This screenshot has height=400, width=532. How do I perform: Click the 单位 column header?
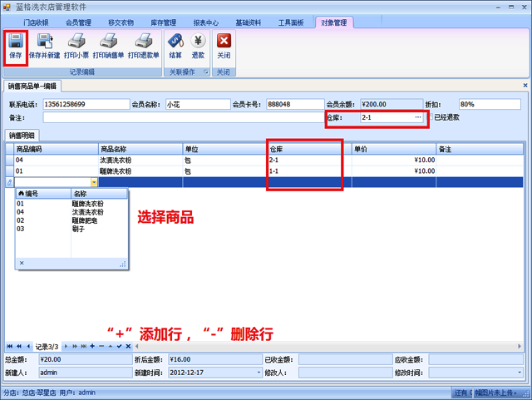(x=225, y=149)
